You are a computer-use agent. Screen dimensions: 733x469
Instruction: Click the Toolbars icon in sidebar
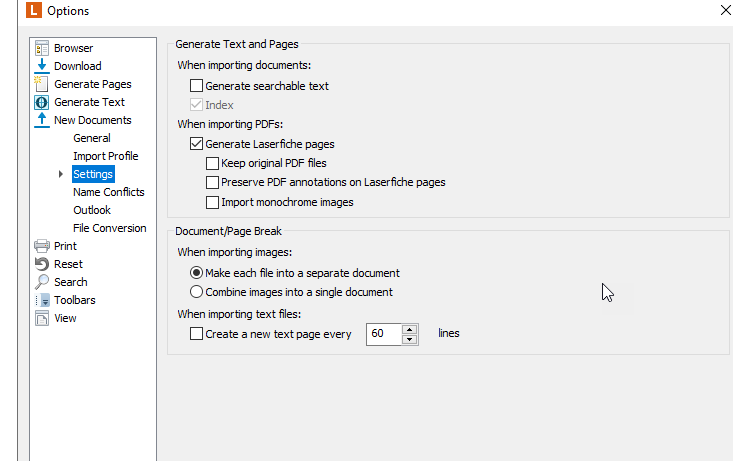(42, 300)
